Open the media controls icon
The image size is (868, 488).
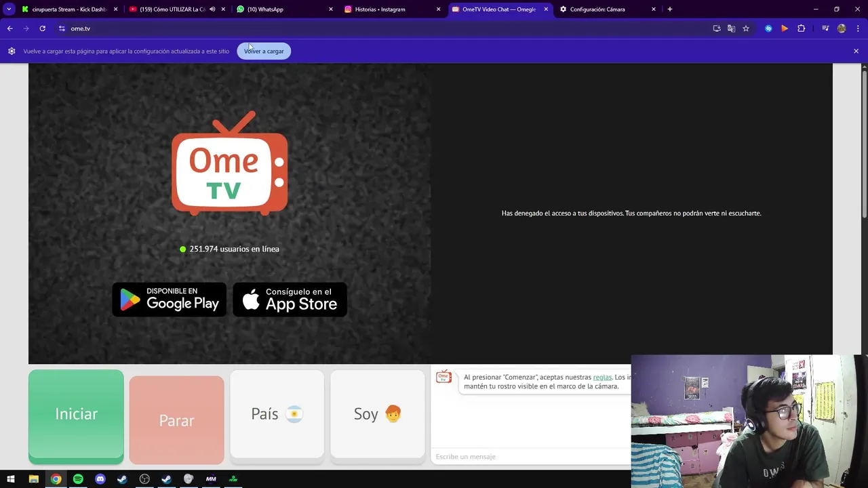point(825,28)
